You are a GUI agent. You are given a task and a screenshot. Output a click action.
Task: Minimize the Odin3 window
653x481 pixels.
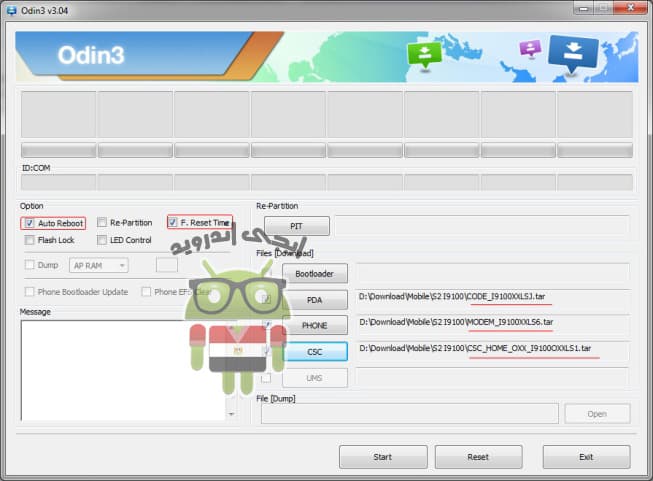click(584, 8)
